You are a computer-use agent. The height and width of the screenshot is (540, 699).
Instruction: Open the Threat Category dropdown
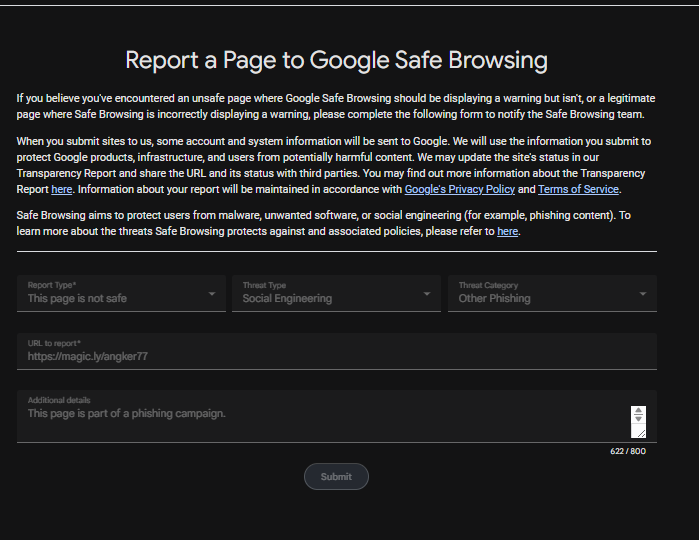coord(552,293)
